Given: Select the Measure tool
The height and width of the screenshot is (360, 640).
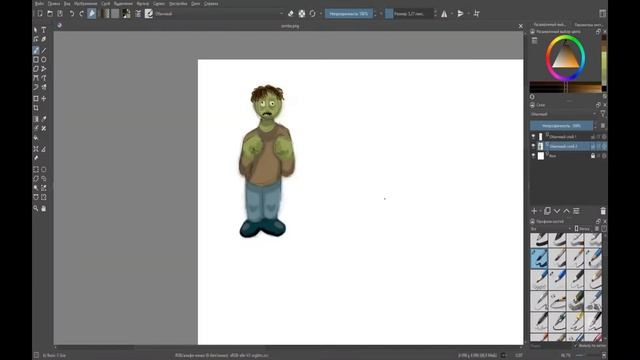Looking at the screenshot, I should [x=44, y=149].
